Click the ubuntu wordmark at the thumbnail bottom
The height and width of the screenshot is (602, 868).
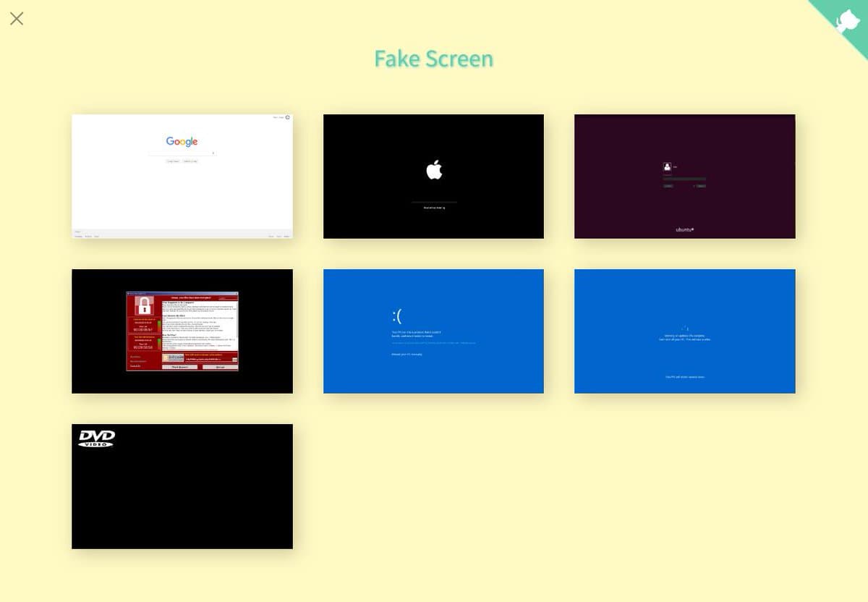[684, 229]
